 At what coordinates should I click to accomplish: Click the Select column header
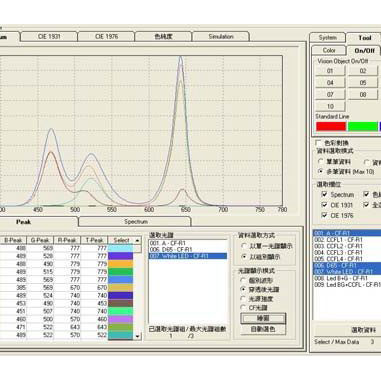[121, 240]
